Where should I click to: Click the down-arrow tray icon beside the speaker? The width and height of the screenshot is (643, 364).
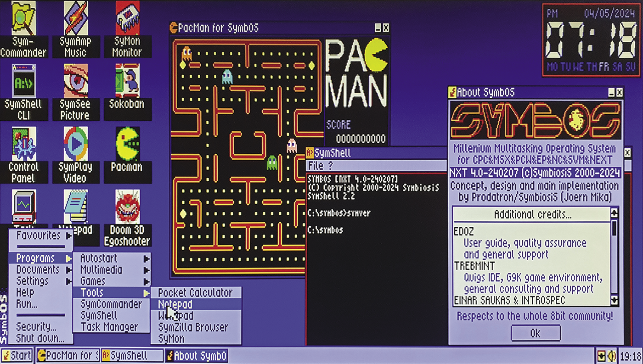(x=601, y=356)
